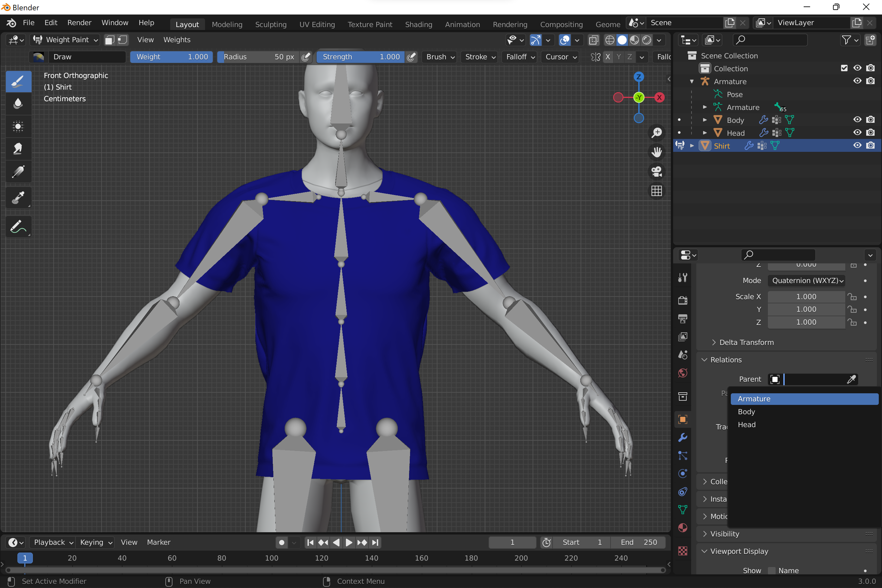The width and height of the screenshot is (882, 588).
Task: Open the Falloff dropdown in the header
Action: point(519,57)
